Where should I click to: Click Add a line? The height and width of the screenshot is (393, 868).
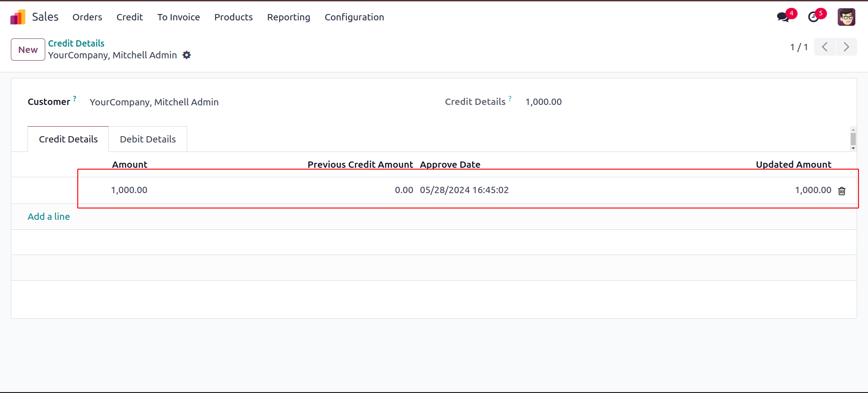[49, 217]
